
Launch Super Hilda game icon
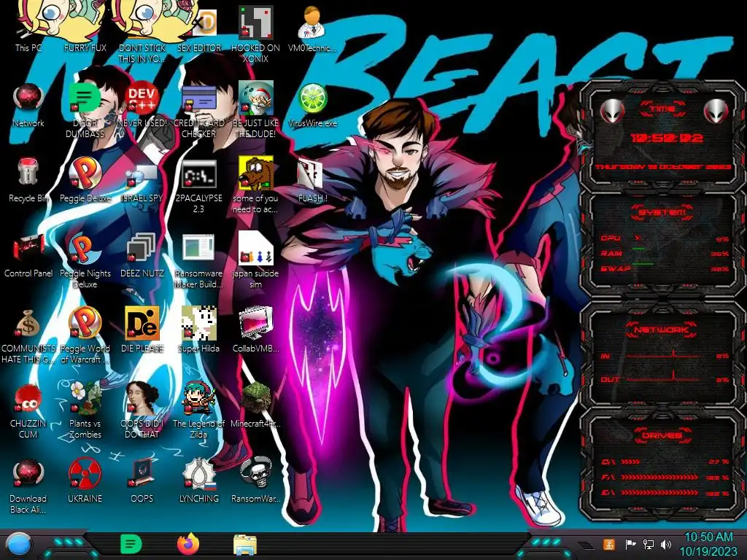(x=198, y=330)
